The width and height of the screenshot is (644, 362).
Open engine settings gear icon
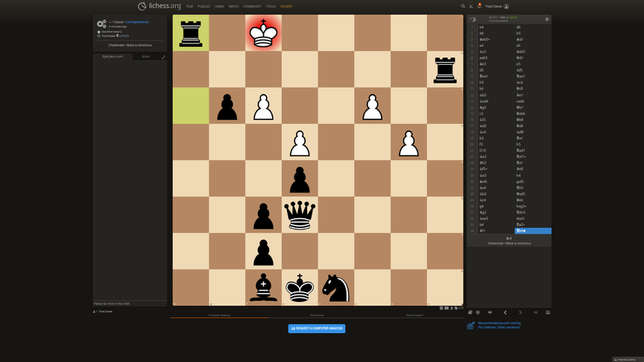547,19
